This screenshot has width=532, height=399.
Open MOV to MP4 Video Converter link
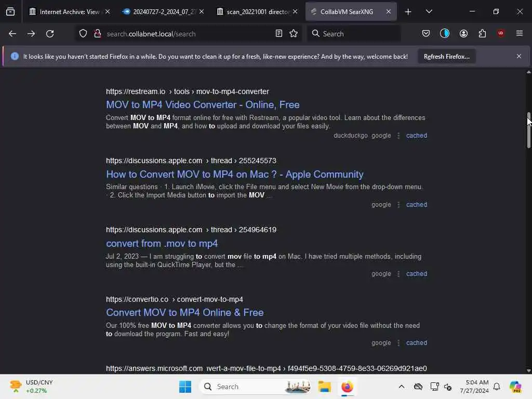(x=203, y=105)
